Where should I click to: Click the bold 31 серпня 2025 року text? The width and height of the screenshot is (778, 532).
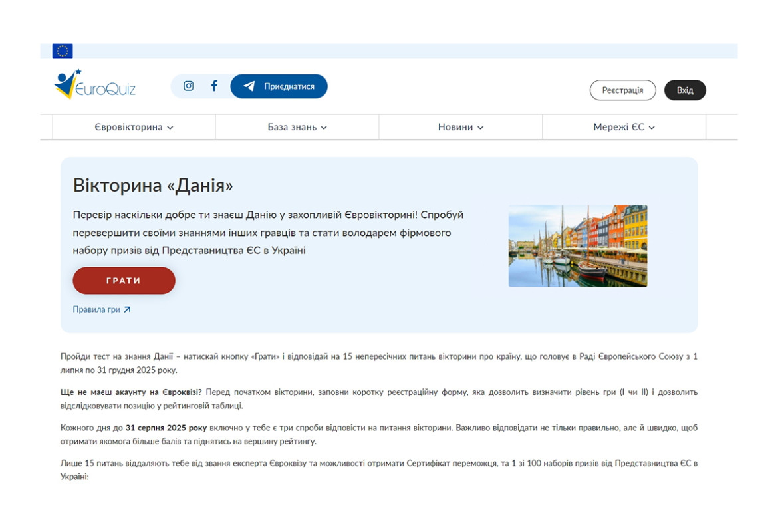click(166, 428)
